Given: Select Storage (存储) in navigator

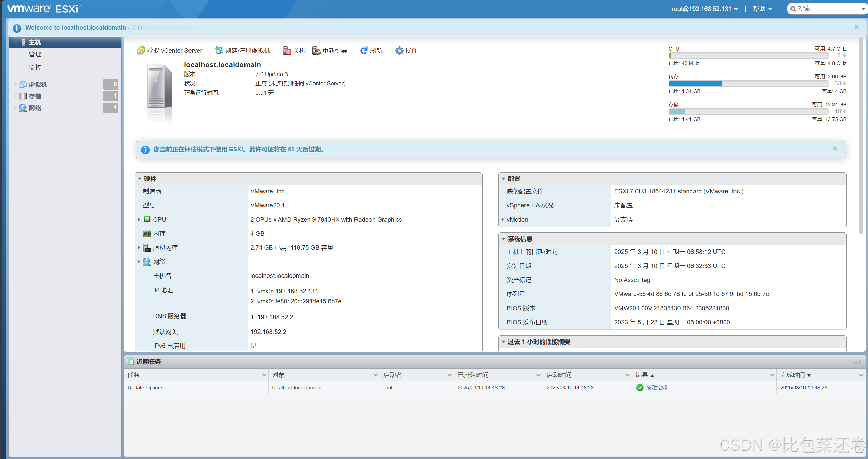Looking at the screenshot, I should 35,96.
